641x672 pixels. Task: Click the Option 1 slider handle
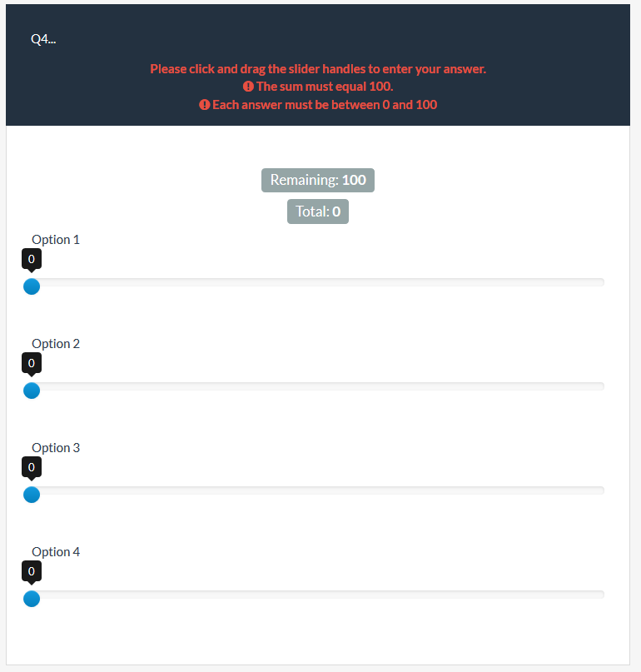[x=32, y=286]
